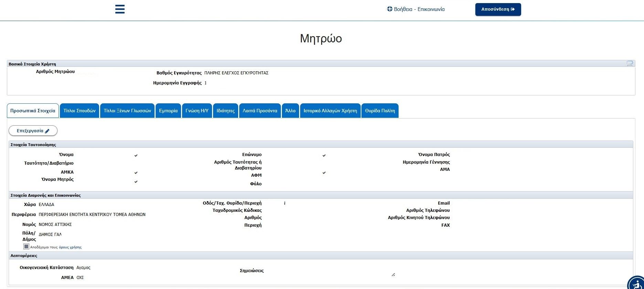
Task: Select the Εμπειρία tab
Action: click(168, 111)
